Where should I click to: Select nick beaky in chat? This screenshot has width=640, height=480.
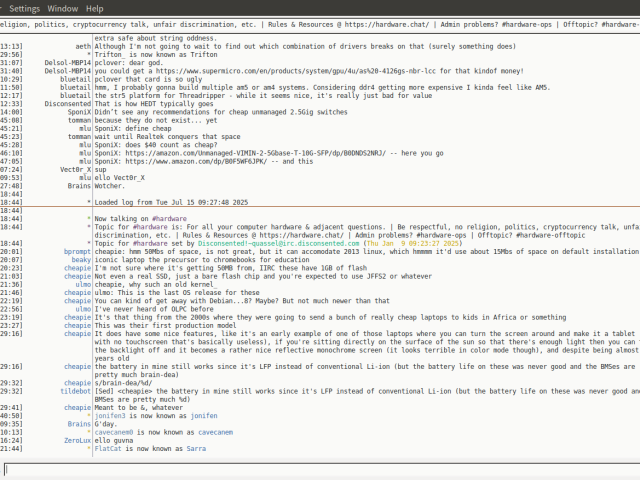coord(81,260)
